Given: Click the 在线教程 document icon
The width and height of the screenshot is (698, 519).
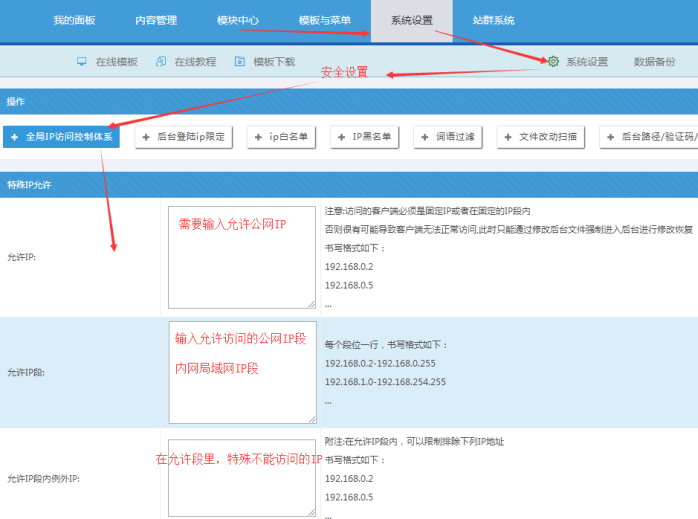Looking at the screenshot, I should 161,62.
